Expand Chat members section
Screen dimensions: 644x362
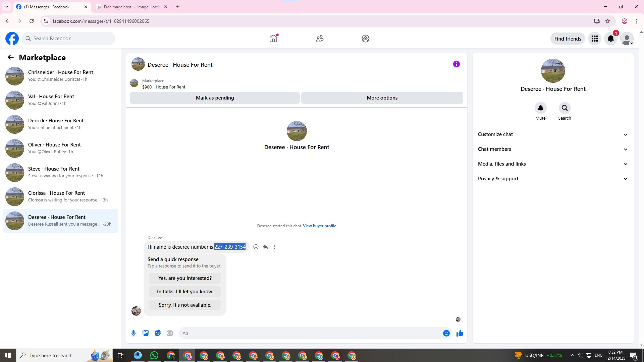(553, 149)
